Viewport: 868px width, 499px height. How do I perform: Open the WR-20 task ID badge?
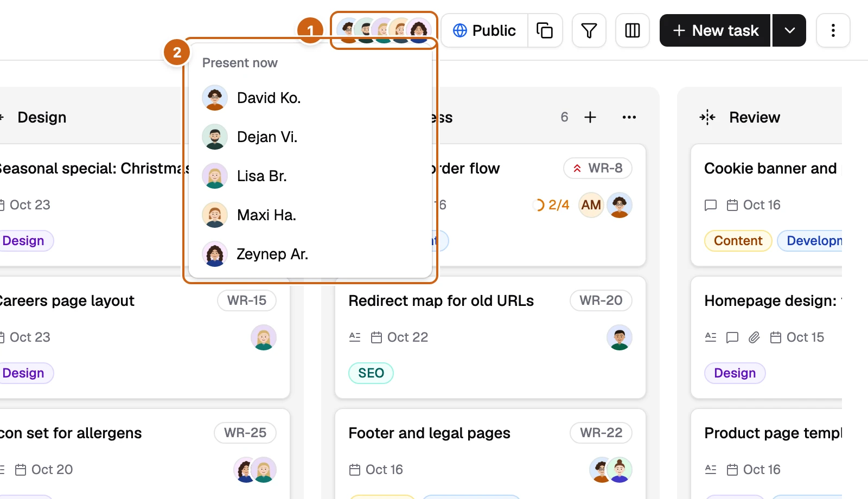pyautogui.click(x=601, y=300)
